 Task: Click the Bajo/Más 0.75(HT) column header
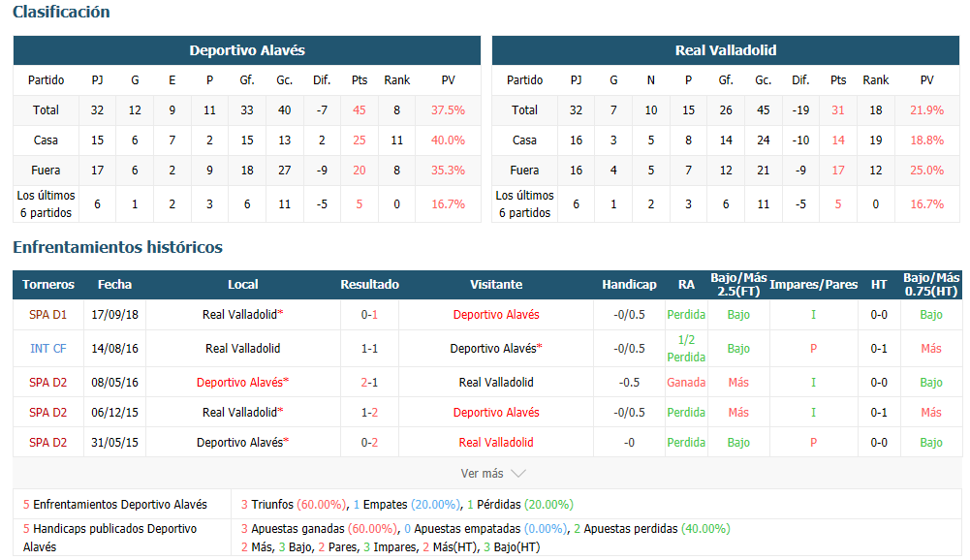[x=931, y=285]
